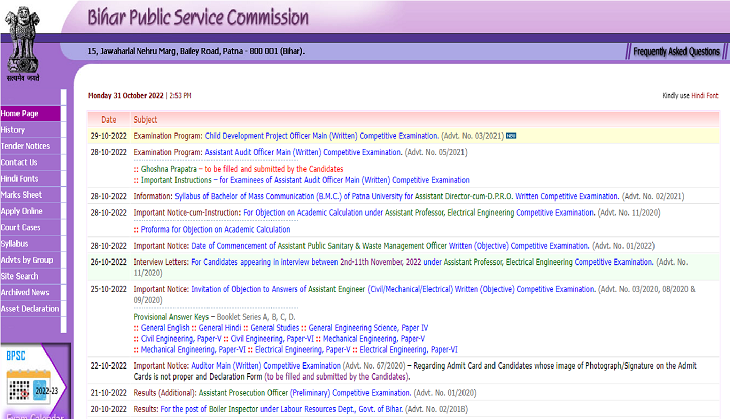Viewport: 730px width, 419px height.
Task: Open Objection on Academic Calculation notice
Action: coord(419,213)
